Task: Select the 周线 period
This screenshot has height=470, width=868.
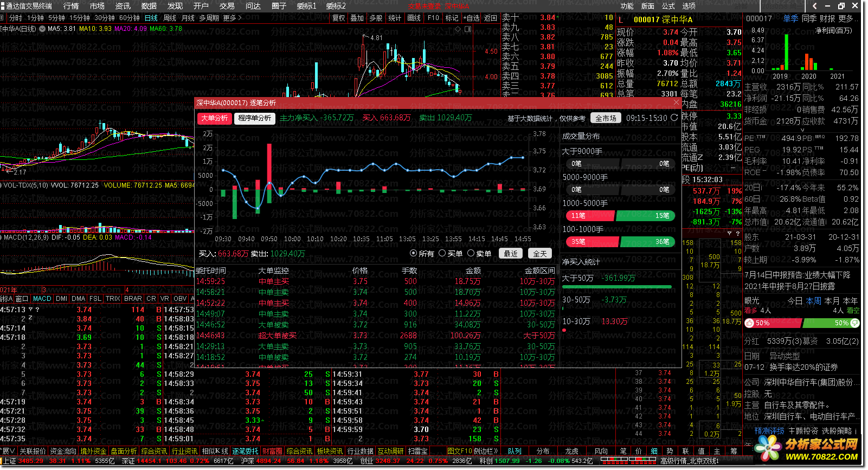Action: [170, 18]
